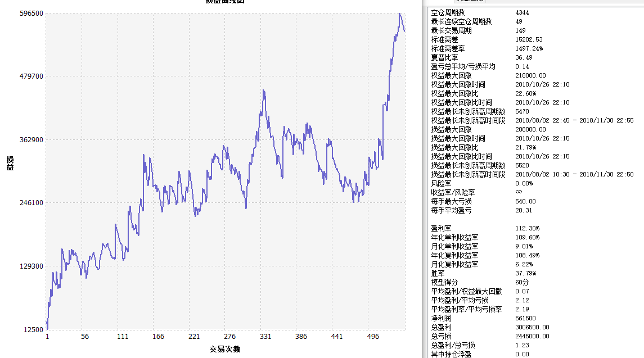Click the 盈利率 row showing 112.30%
This screenshot has width=644, height=358.
coord(441,228)
